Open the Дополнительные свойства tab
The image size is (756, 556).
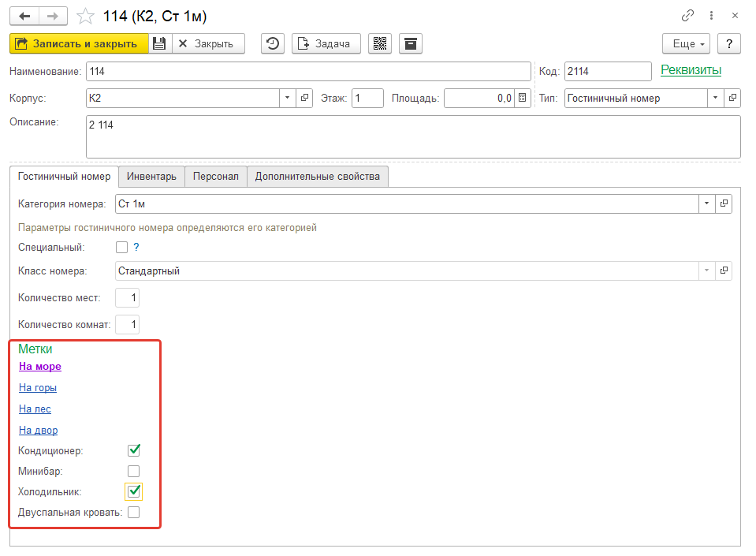click(x=317, y=177)
